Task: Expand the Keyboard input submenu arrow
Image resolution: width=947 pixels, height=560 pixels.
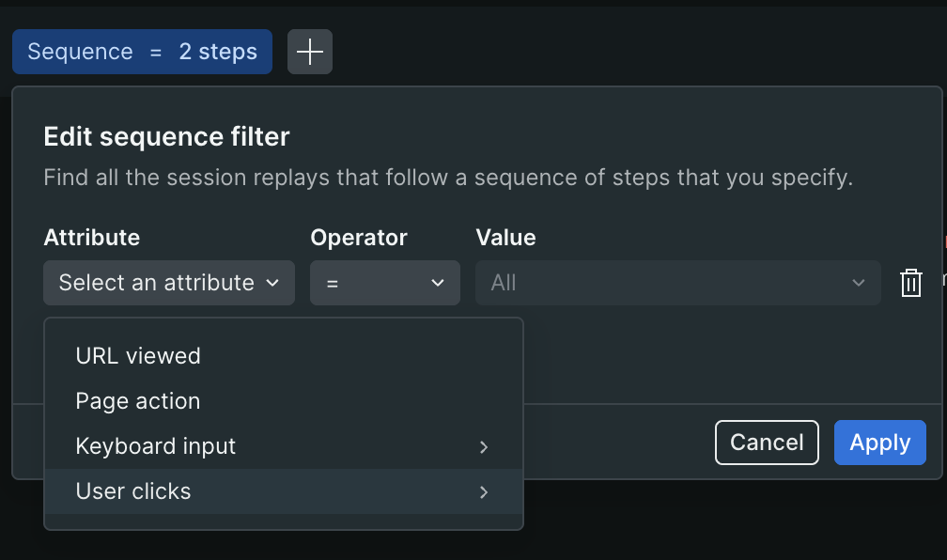Action: (x=484, y=446)
